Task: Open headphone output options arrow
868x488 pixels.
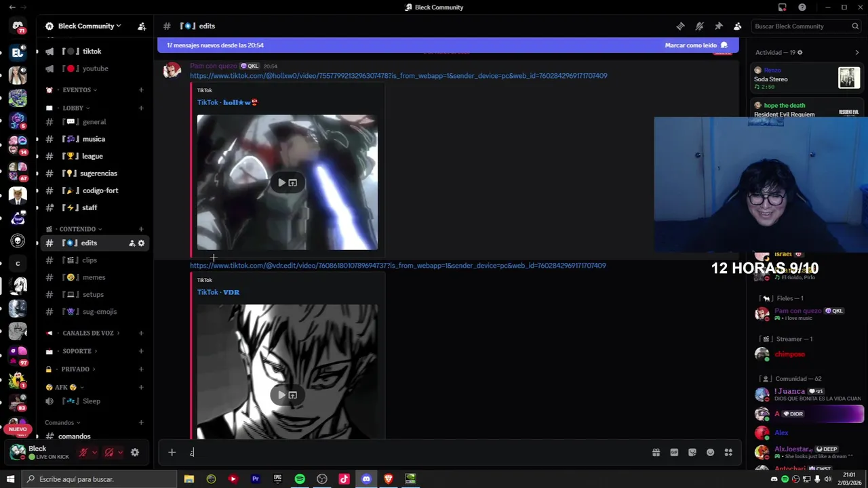Action: (120, 453)
